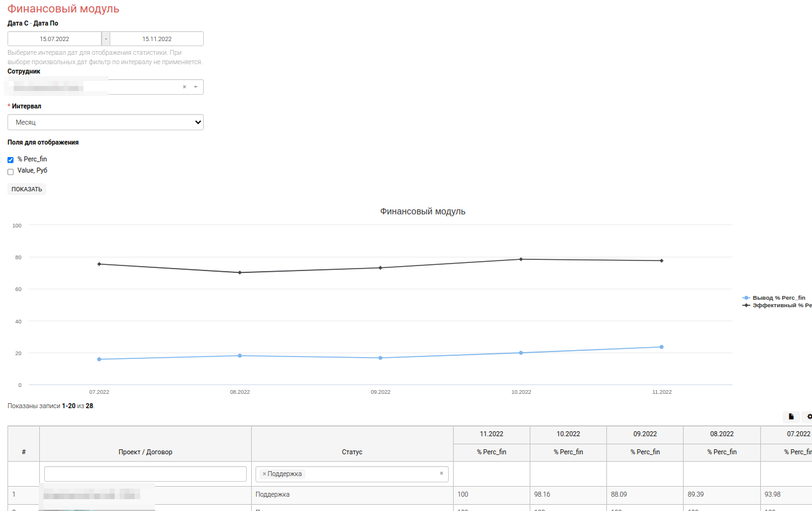Clear the selected Сотрудник with the x icon

point(184,87)
